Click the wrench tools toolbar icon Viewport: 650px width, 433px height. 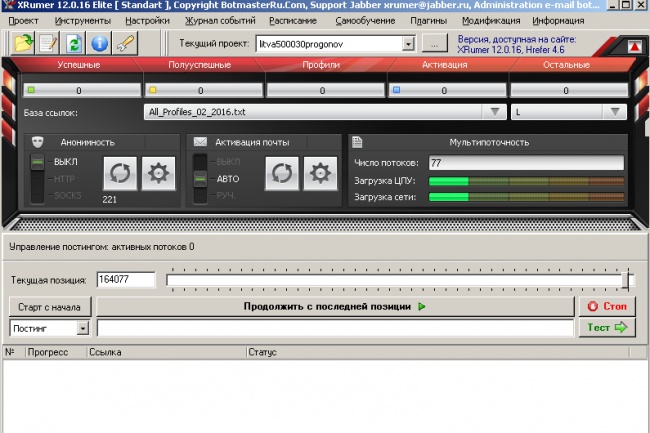(x=125, y=43)
